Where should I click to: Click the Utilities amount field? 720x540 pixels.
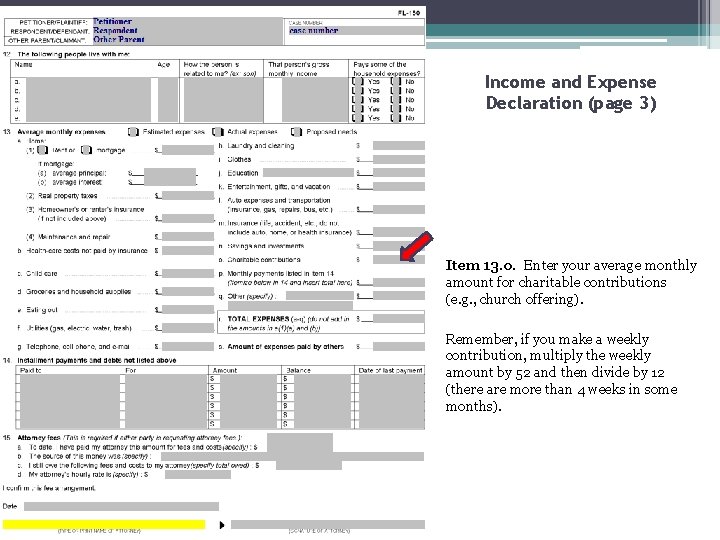tap(188, 328)
